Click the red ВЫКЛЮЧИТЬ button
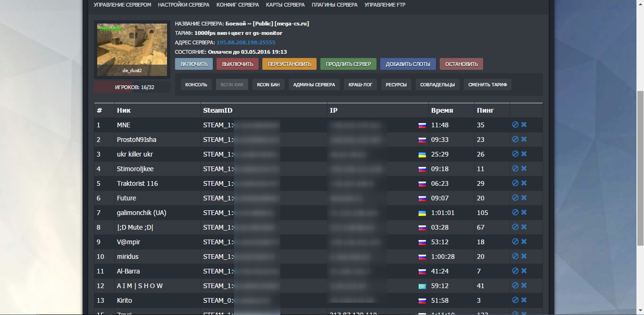This screenshot has width=644, height=315. (x=237, y=64)
